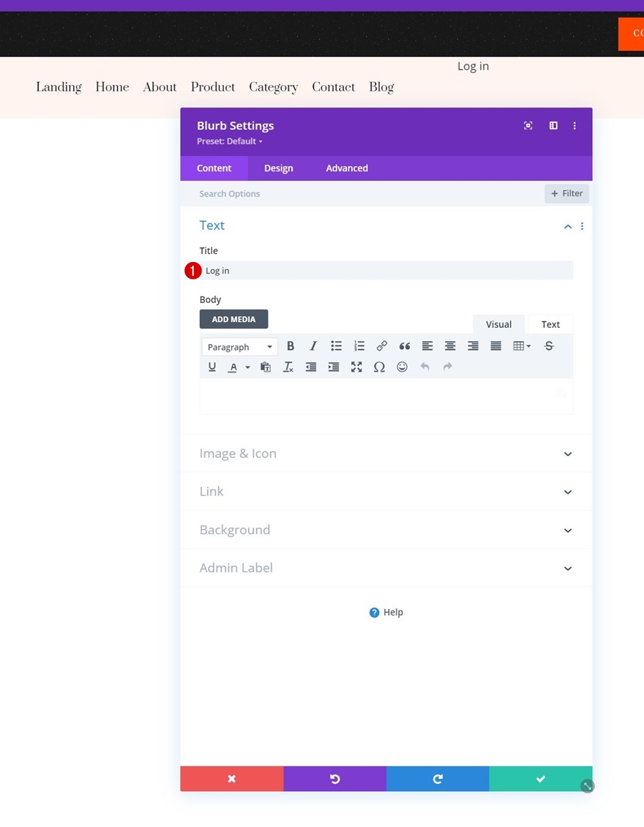Open Text section options menu
This screenshot has height=827, width=644.
[x=583, y=226]
